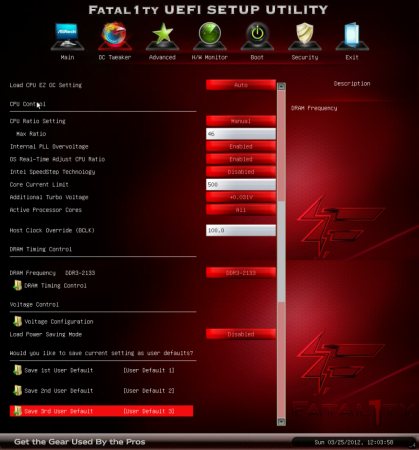Click the Additional Turbo Voltage label
This screenshot has width=419, height=450.
(x=49, y=197)
